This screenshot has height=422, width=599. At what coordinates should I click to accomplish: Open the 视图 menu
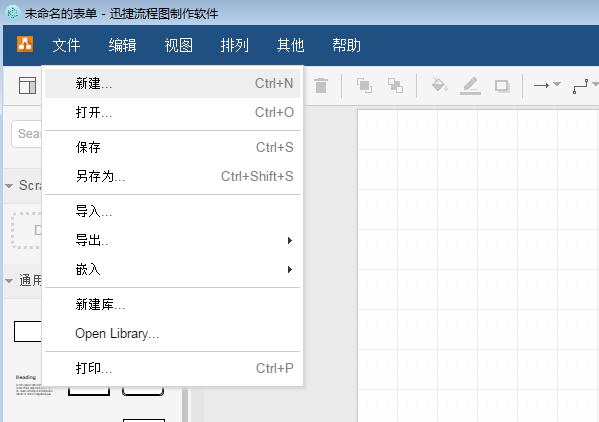(178, 45)
